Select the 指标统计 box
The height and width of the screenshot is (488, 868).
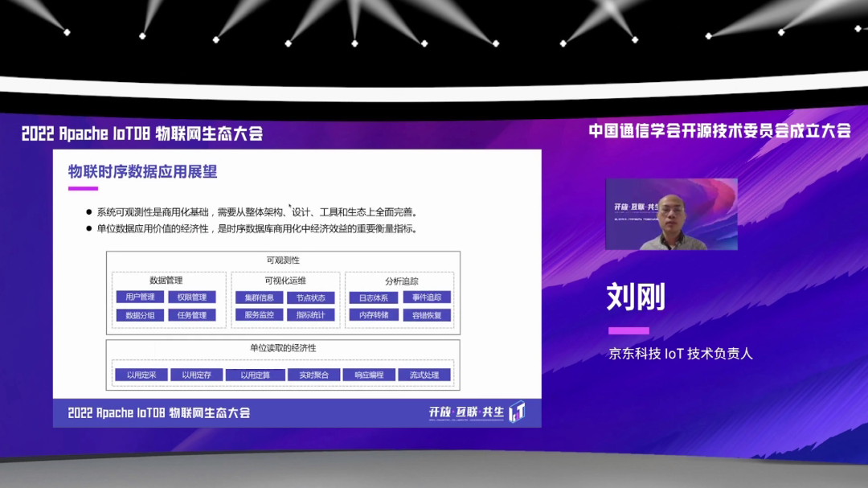click(x=310, y=314)
